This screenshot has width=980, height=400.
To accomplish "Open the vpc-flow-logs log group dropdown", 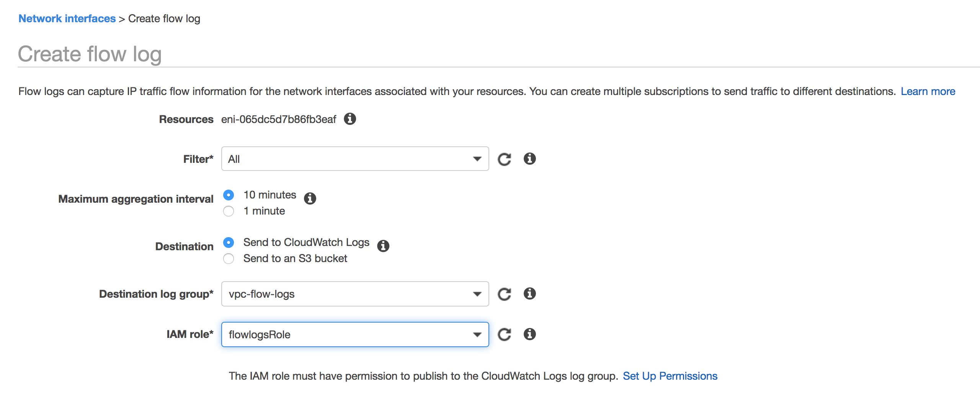I will [355, 294].
